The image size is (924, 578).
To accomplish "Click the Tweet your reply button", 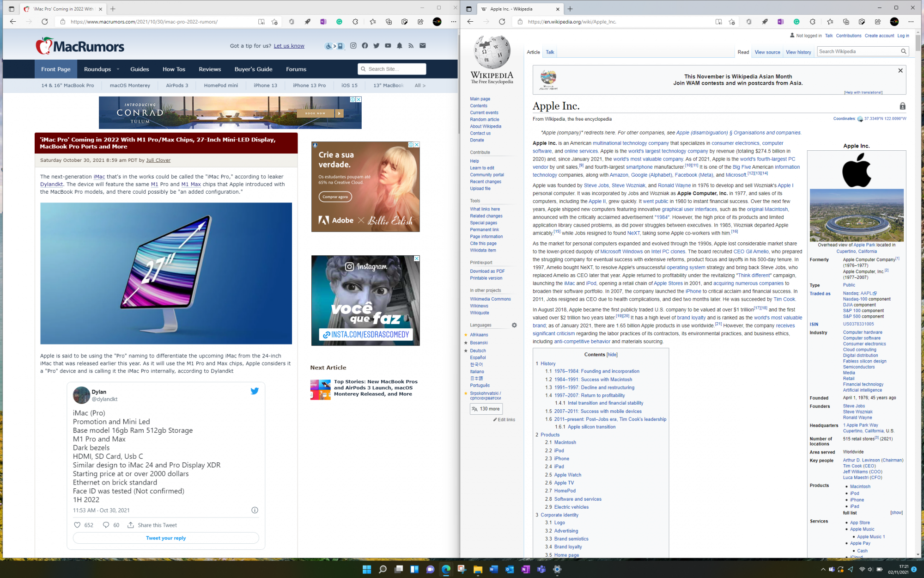I will point(166,538).
